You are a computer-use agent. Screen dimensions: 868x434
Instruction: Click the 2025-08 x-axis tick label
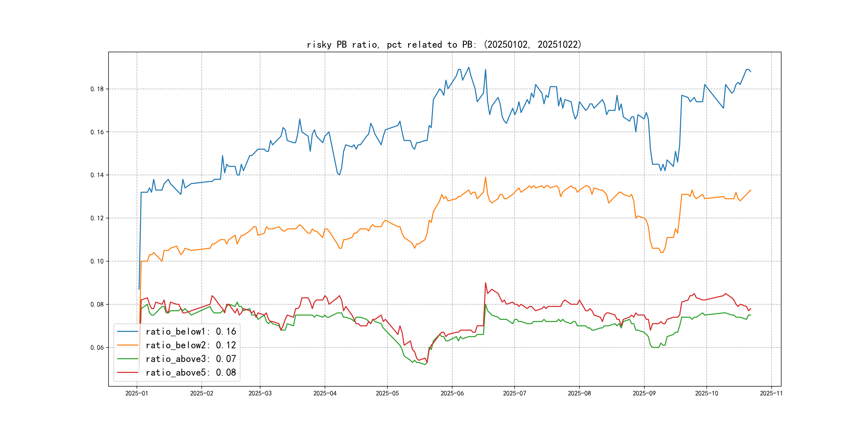(x=579, y=393)
